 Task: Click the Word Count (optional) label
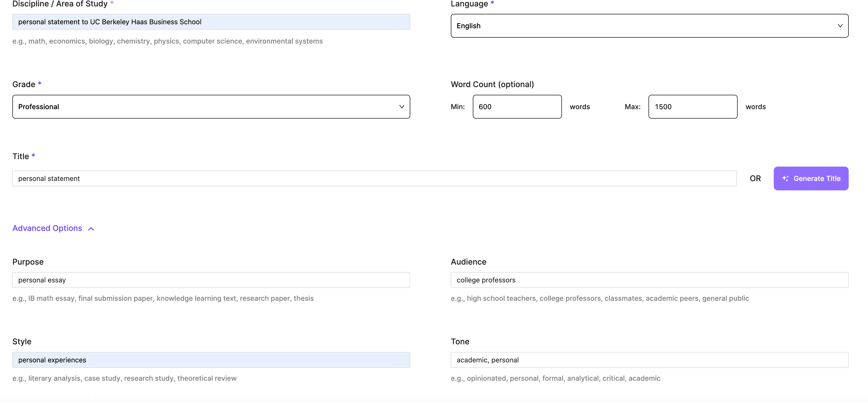(492, 84)
